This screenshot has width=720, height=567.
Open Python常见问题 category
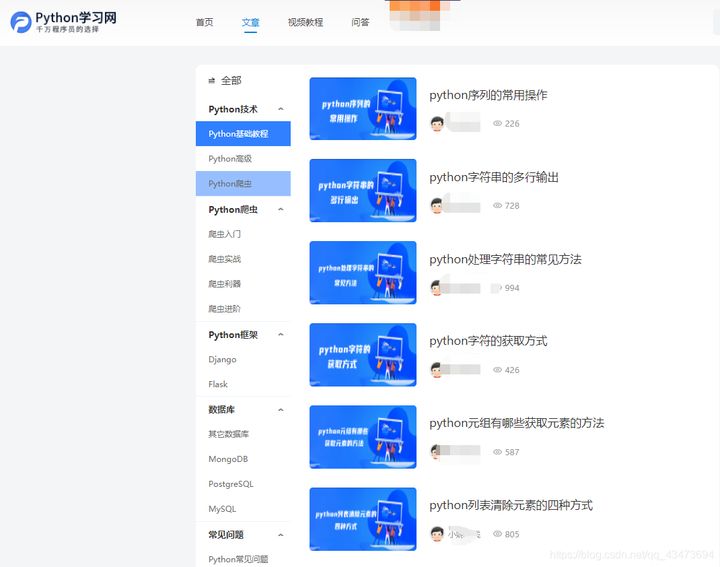(238, 559)
